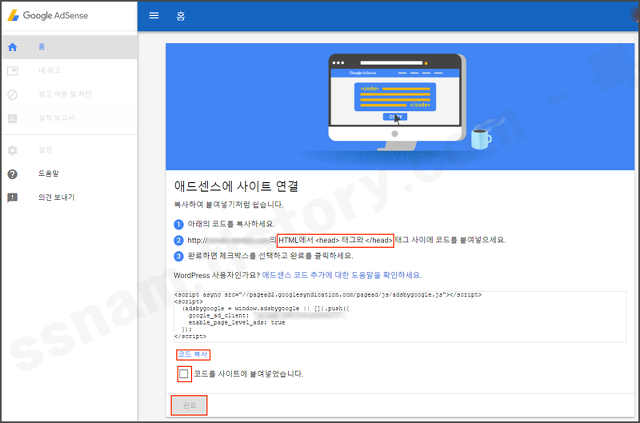Viewport: 640px width, 423px height.
Task: Click text 복사하여 붙여넣기처럼 쉽습니다.
Action: coord(229,204)
